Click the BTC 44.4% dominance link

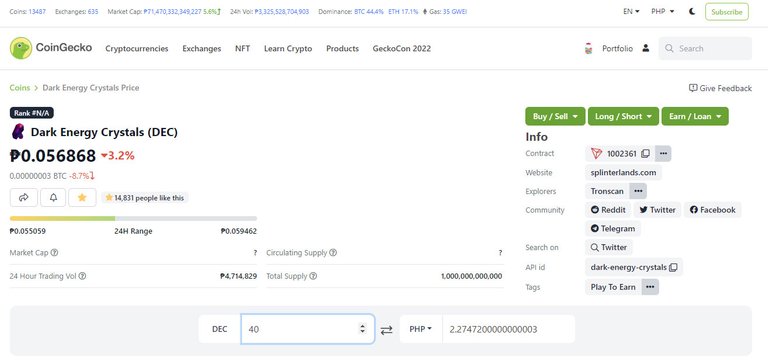tap(369, 11)
